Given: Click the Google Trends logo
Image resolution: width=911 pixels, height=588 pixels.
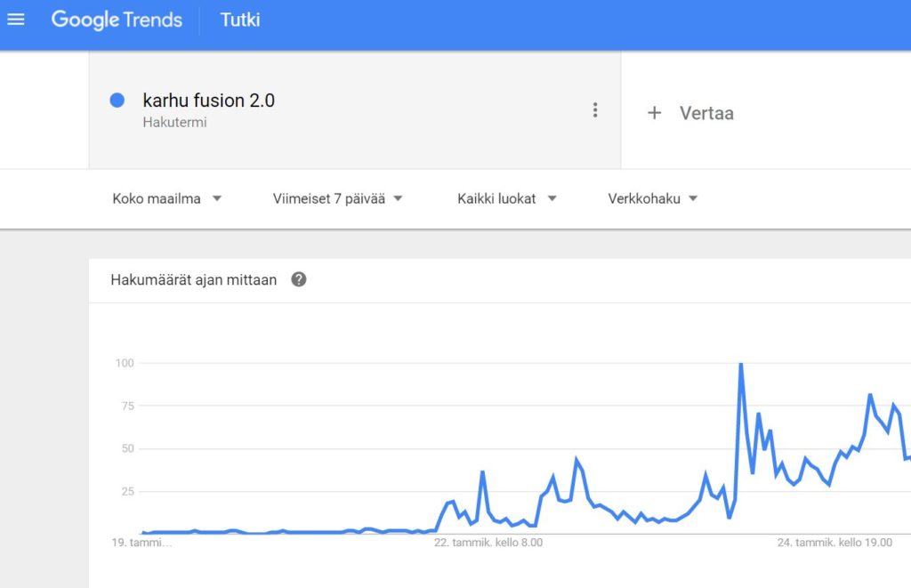Looking at the screenshot, I should coord(117,20).
